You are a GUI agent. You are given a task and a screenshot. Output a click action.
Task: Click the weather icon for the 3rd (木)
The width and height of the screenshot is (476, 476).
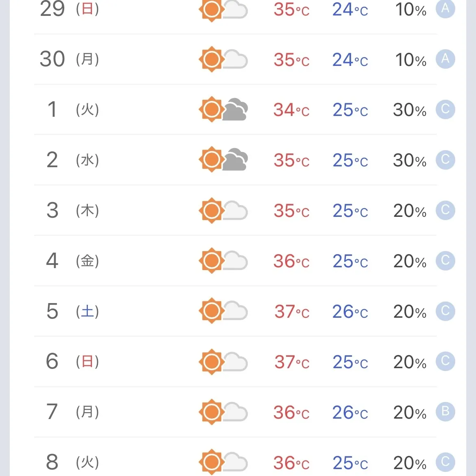[x=223, y=210]
